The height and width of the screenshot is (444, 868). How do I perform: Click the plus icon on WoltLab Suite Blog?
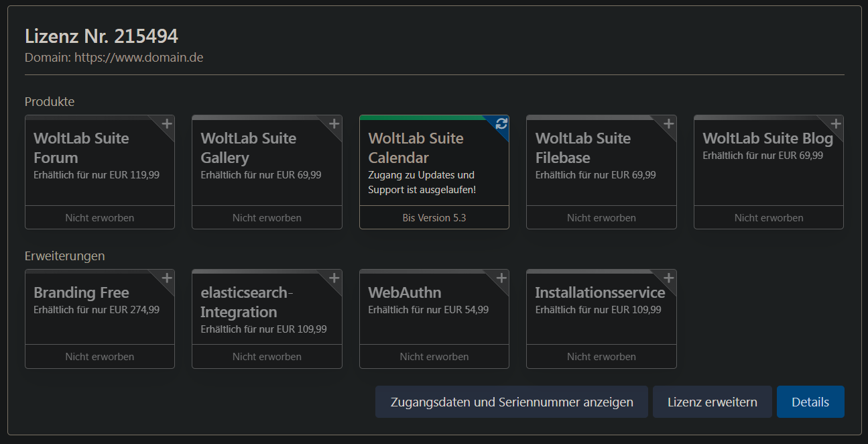point(836,124)
